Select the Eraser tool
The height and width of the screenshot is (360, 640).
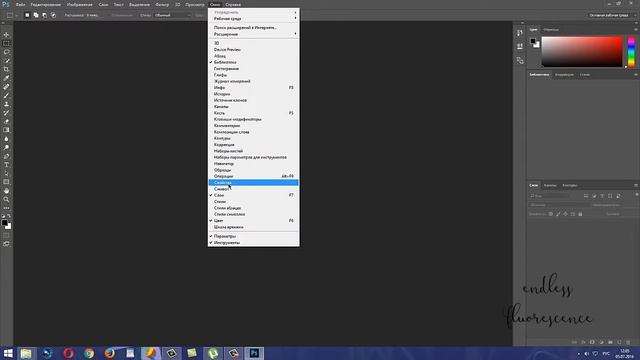(6, 121)
